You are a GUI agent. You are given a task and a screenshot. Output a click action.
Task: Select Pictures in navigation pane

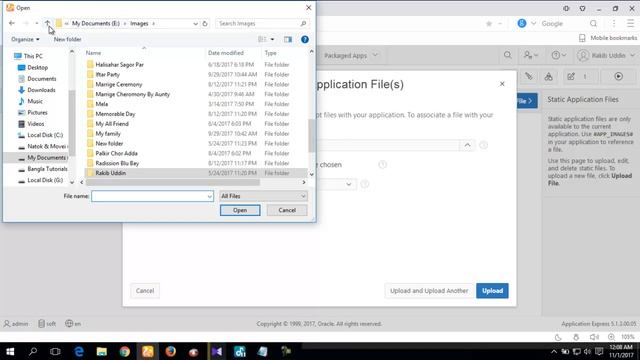click(37, 112)
